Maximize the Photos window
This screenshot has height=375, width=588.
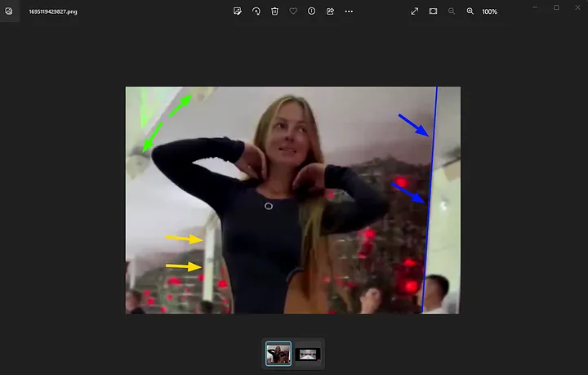point(556,7)
